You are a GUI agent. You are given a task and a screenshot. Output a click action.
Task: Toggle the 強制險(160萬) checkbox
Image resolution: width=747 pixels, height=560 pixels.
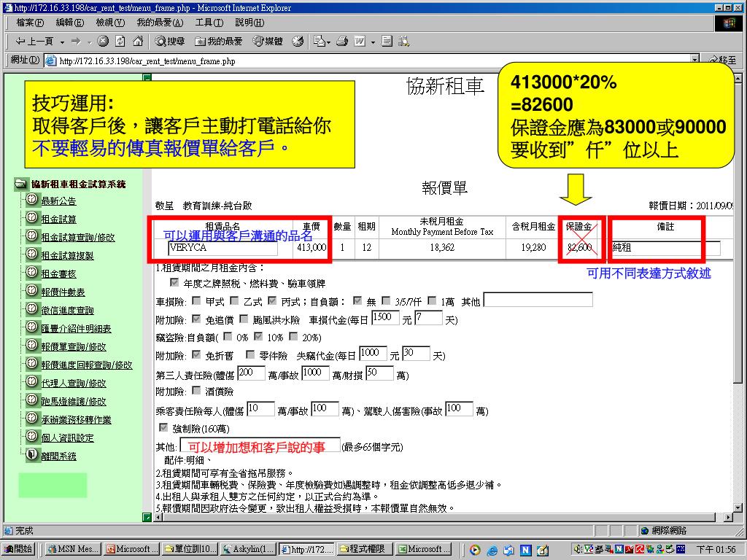coord(163,427)
